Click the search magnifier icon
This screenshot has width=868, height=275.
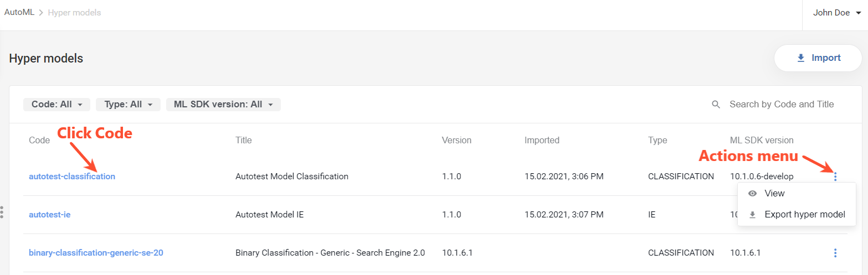(x=716, y=104)
